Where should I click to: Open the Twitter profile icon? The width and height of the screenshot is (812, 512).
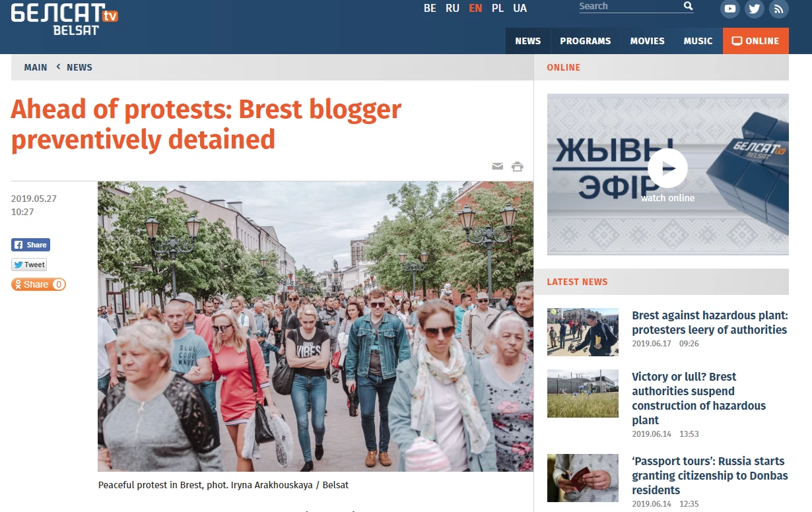tap(754, 9)
